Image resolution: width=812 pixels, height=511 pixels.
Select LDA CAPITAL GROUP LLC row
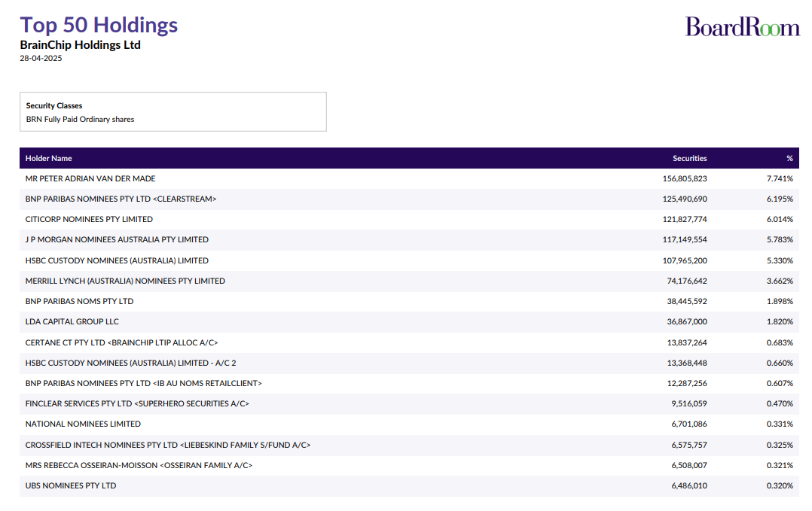(x=72, y=322)
